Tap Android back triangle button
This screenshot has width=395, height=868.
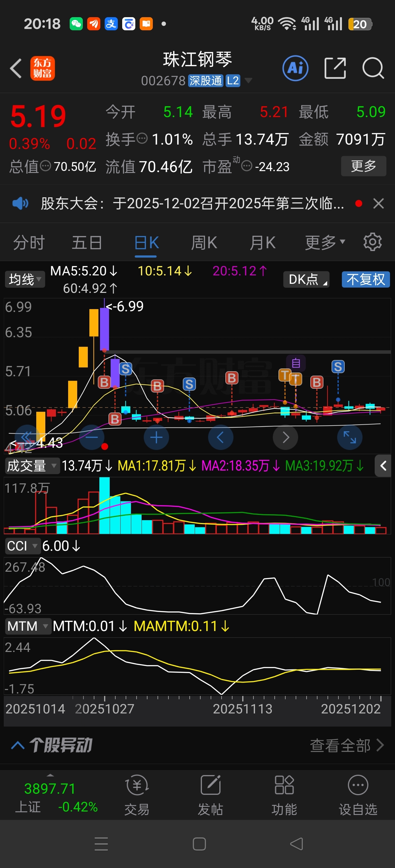coord(297,844)
